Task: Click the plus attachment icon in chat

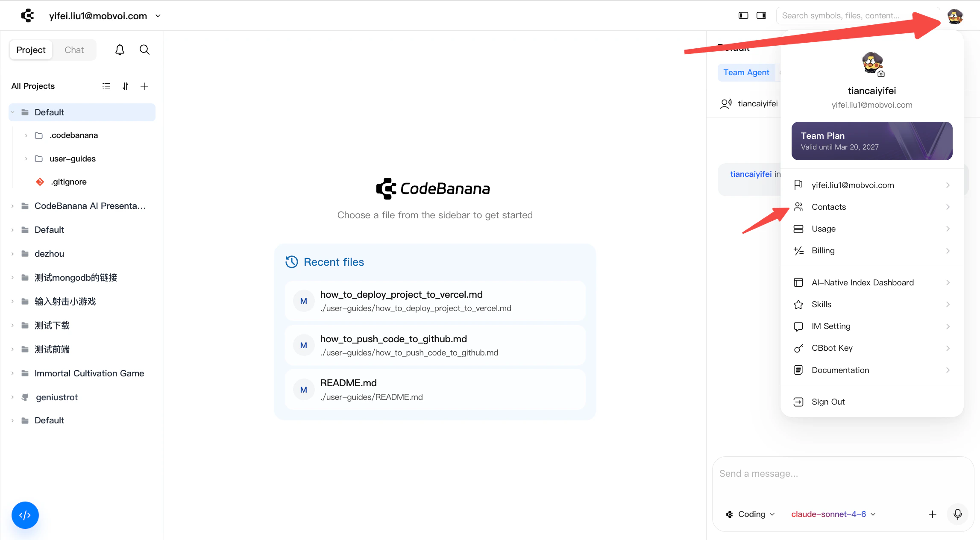Action: 933,514
